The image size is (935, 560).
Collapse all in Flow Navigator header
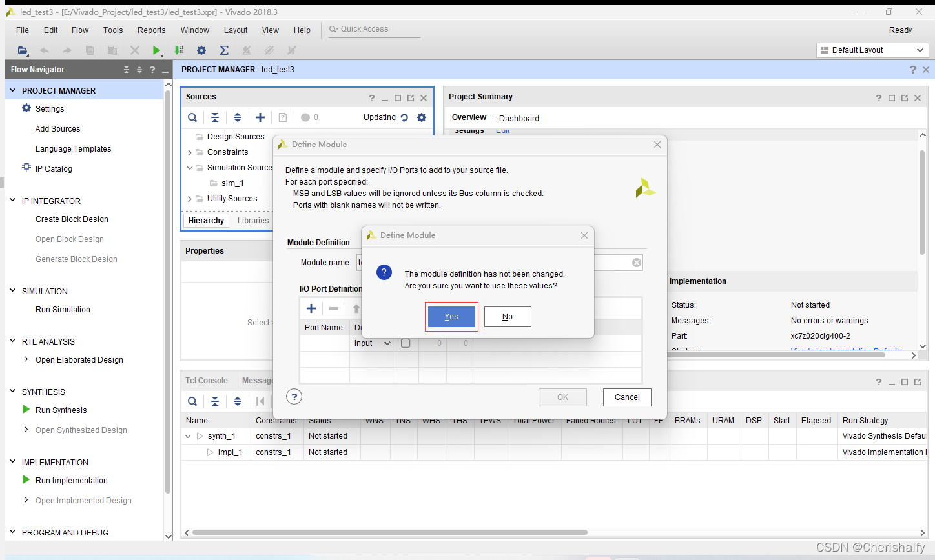click(127, 70)
